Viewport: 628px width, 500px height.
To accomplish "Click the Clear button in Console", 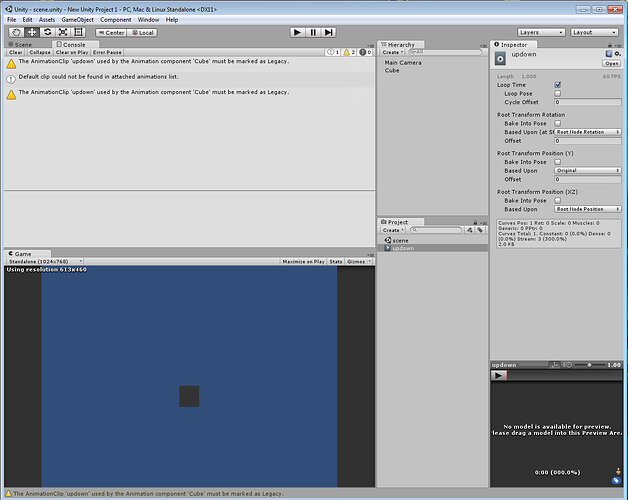I will tap(16, 52).
